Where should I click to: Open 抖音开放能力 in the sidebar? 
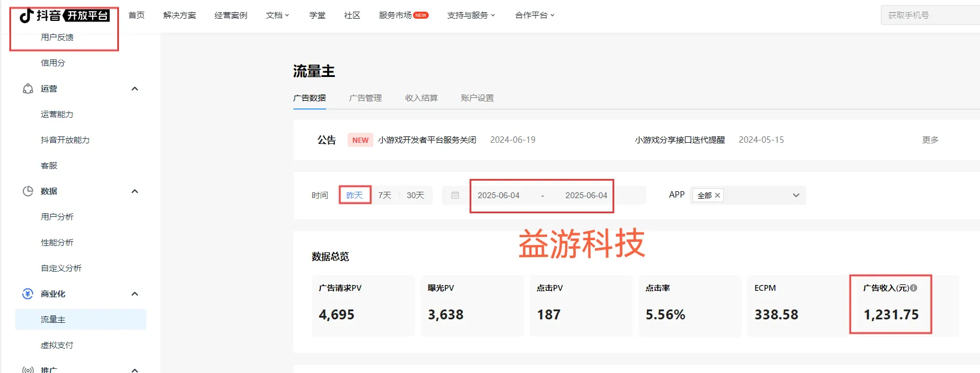65,140
